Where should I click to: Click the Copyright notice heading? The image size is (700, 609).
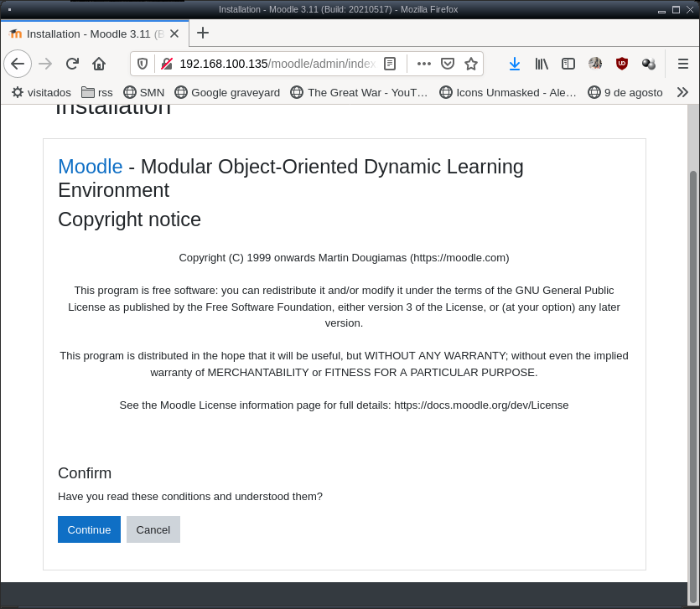pos(129,219)
